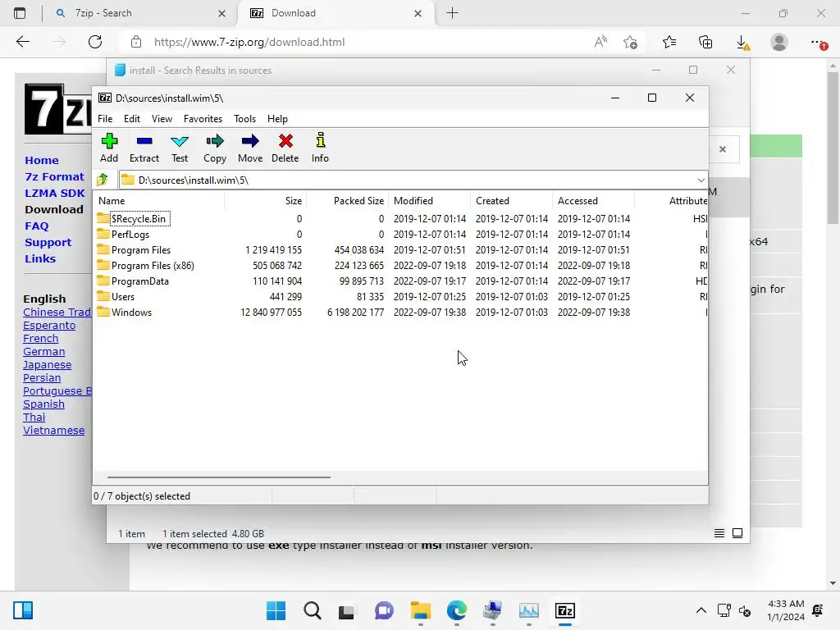Screen dimensions: 840x630
Task: Select the Program Files (x86) row
Action: click(x=402, y=265)
